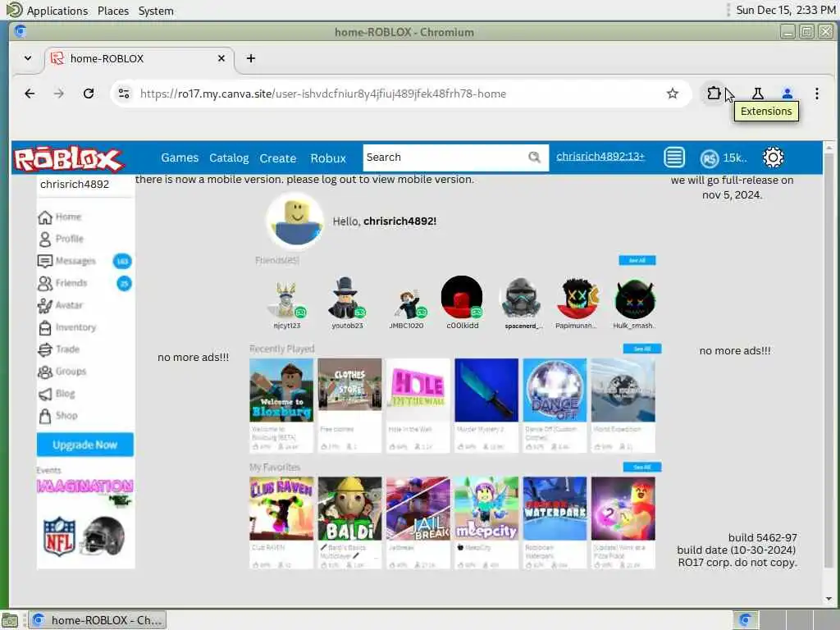Click See All for Recently Played

[641, 349]
